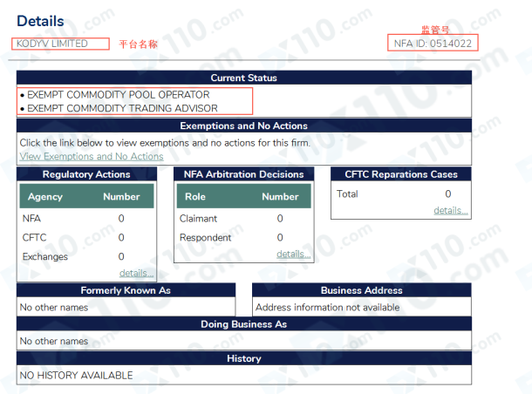This screenshot has height=394, width=532.
Task: Select No other names under Formerly Known As
Action: click(54, 307)
